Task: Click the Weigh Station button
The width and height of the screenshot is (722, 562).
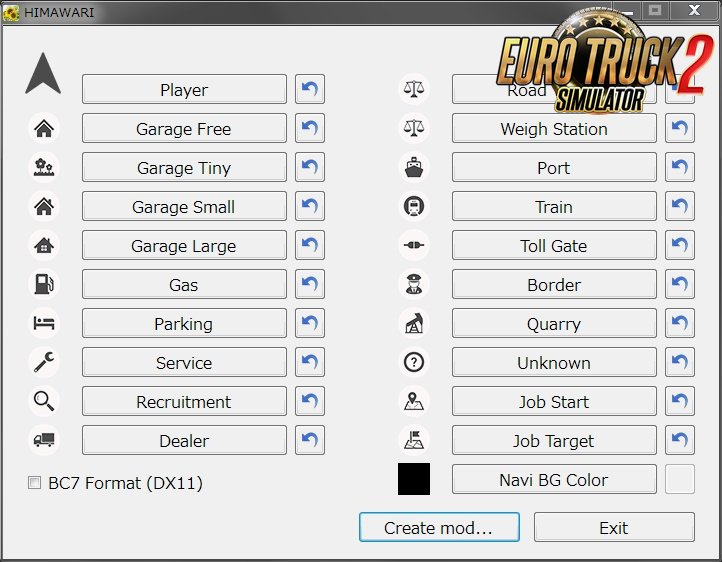Action: pos(554,128)
